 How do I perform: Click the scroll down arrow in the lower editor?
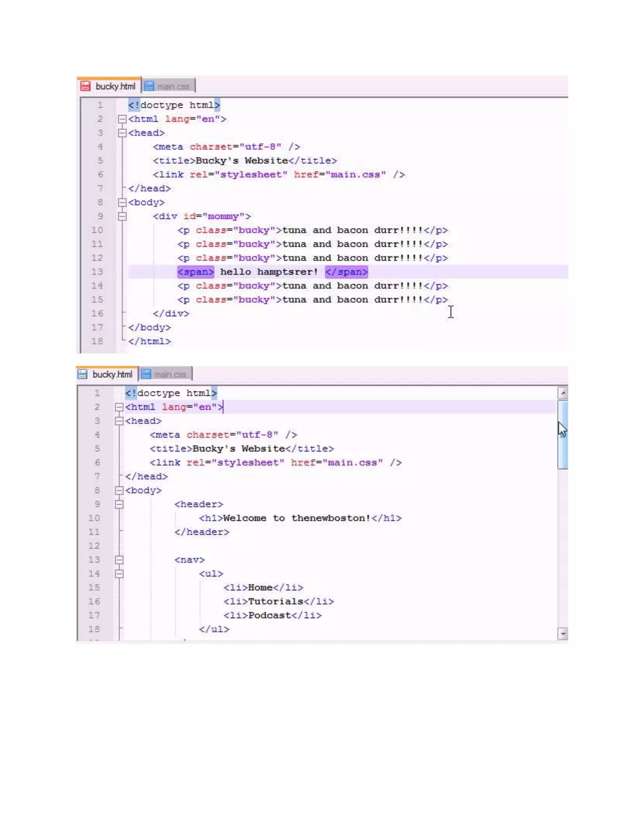(x=563, y=633)
